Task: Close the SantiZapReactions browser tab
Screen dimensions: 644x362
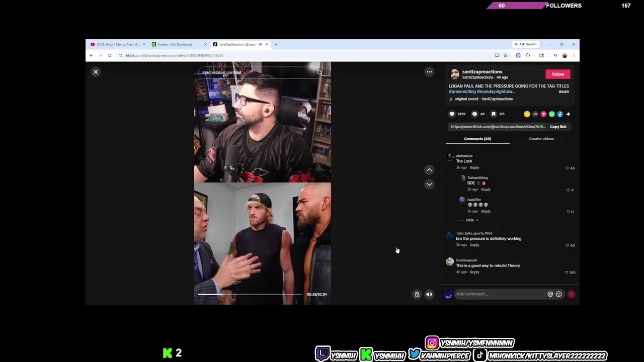Action: tap(267, 44)
